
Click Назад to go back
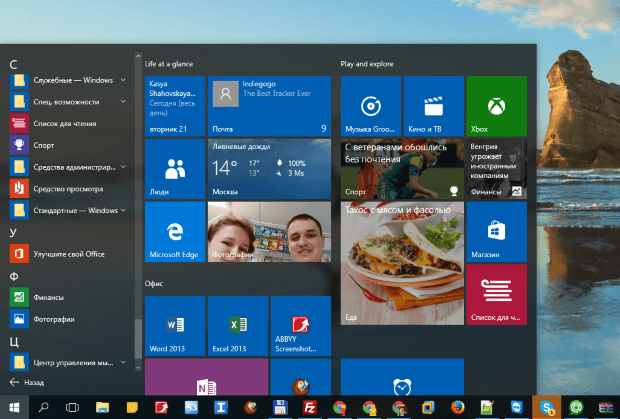(x=26, y=382)
